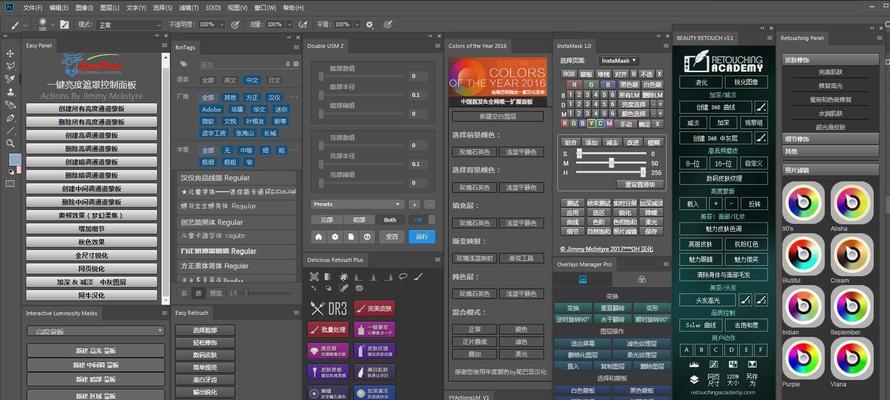Viewport: 890px width, 400px height.
Task: Apply the Cream photo filter icon
Action: (853, 255)
